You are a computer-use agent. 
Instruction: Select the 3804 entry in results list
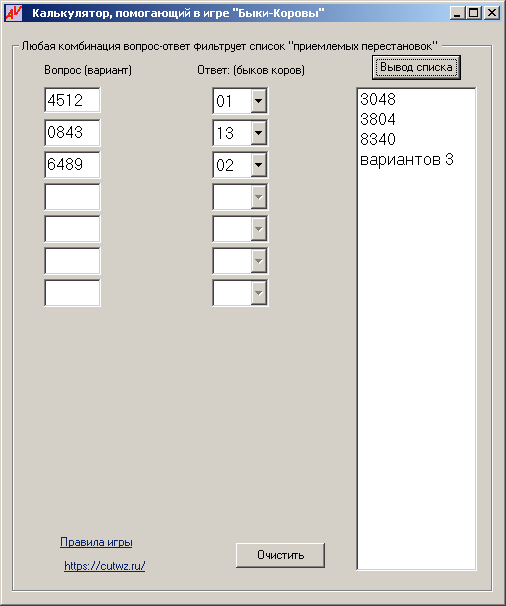(x=378, y=119)
